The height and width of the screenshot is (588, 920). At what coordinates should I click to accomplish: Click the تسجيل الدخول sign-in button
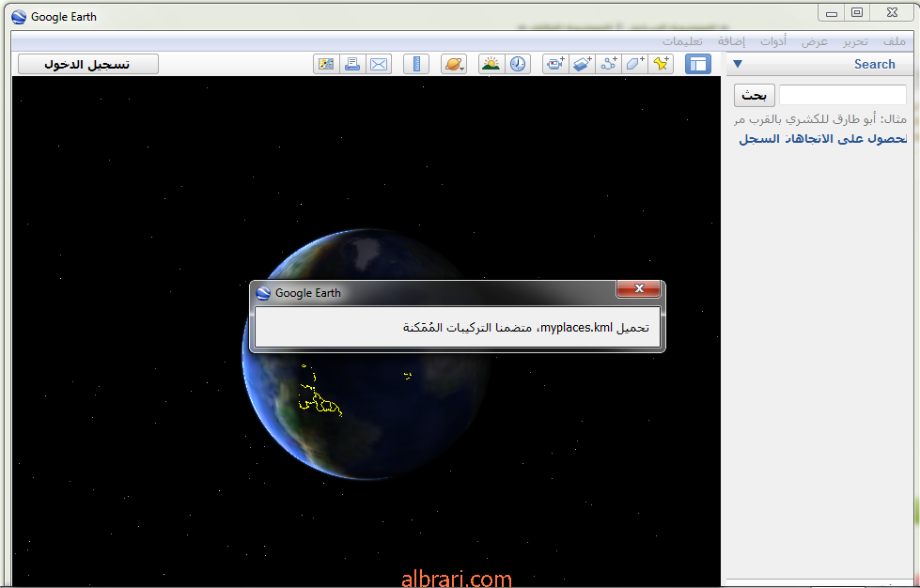88,64
